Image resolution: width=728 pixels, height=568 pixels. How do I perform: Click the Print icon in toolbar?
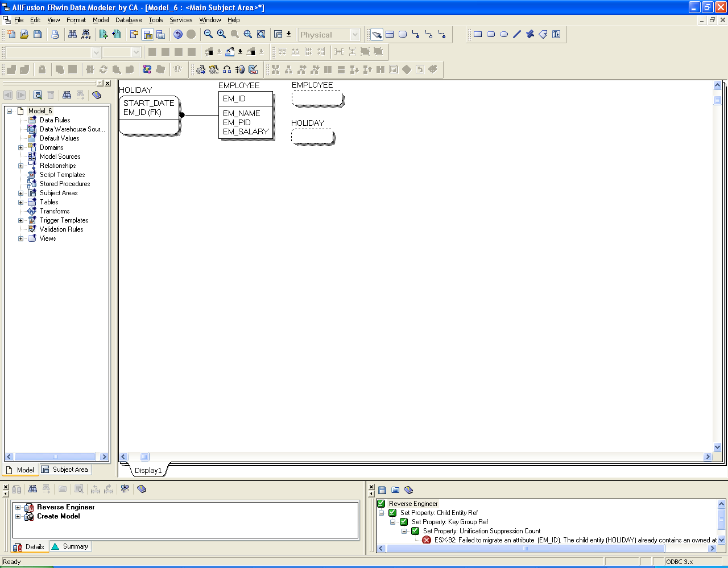point(55,35)
